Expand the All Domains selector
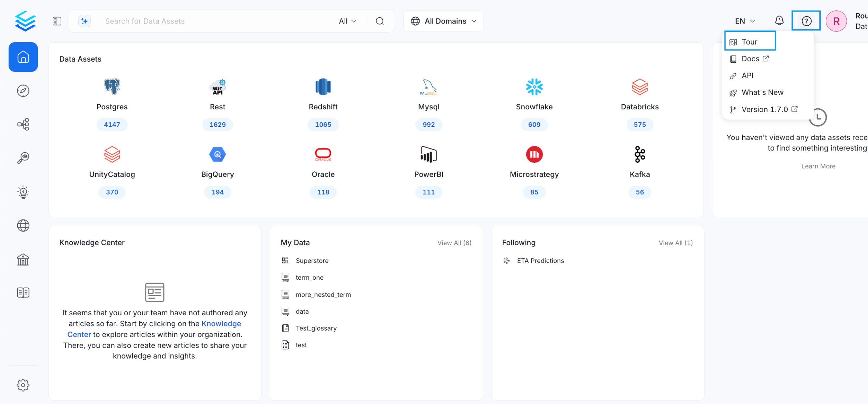Screen dimensions: 868x404 tap(443, 21)
